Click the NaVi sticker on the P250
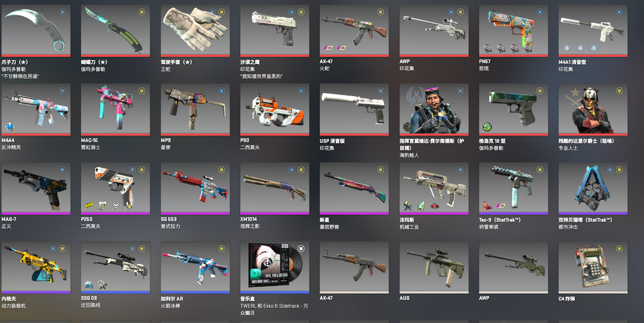The image size is (644, 323). [x=89, y=205]
